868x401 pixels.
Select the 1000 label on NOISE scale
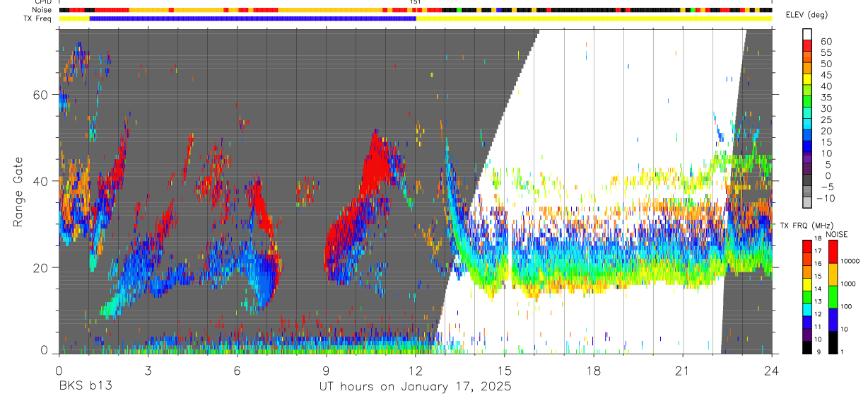click(x=847, y=284)
